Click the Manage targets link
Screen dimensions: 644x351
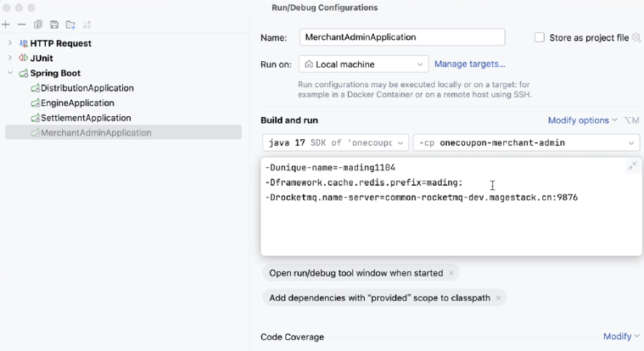(469, 64)
